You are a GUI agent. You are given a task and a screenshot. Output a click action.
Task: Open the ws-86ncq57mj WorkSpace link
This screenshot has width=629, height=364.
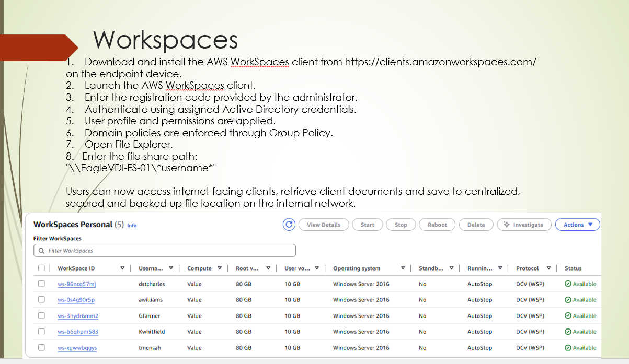click(x=77, y=284)
